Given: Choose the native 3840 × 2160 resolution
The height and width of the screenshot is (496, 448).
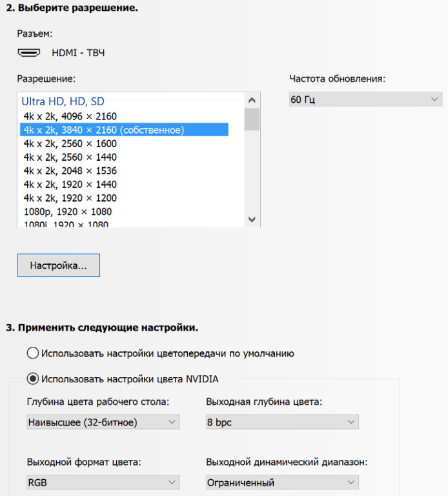Looking at the screenshot, I should click(x=104, y=130).
